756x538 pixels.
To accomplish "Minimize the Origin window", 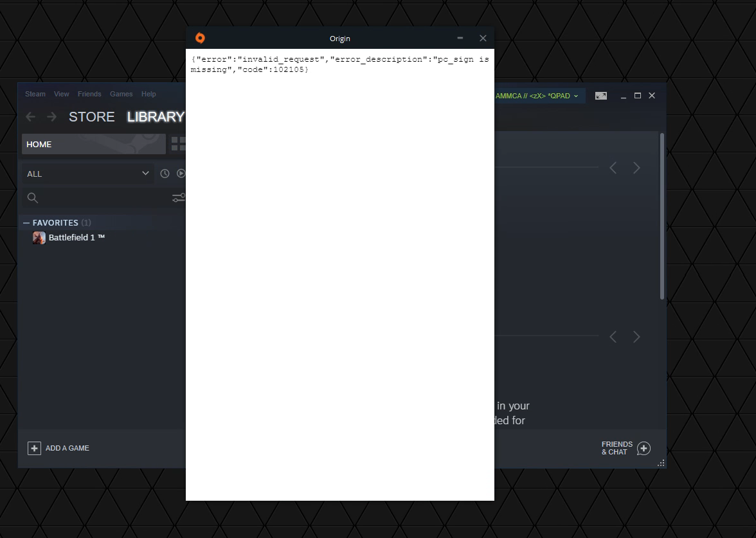I will (x=460, y=38).
